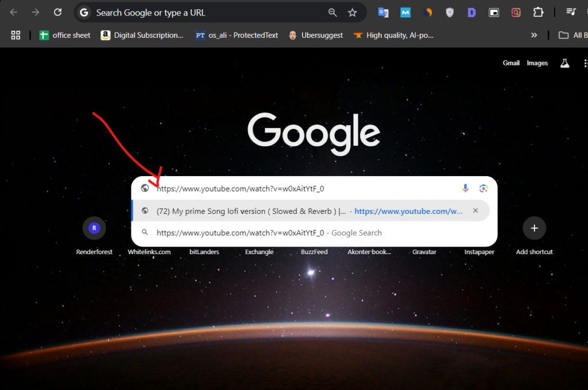Open the red square-magnifier extension icon
The width and height of the screenshot is (588, 390).
516,13
